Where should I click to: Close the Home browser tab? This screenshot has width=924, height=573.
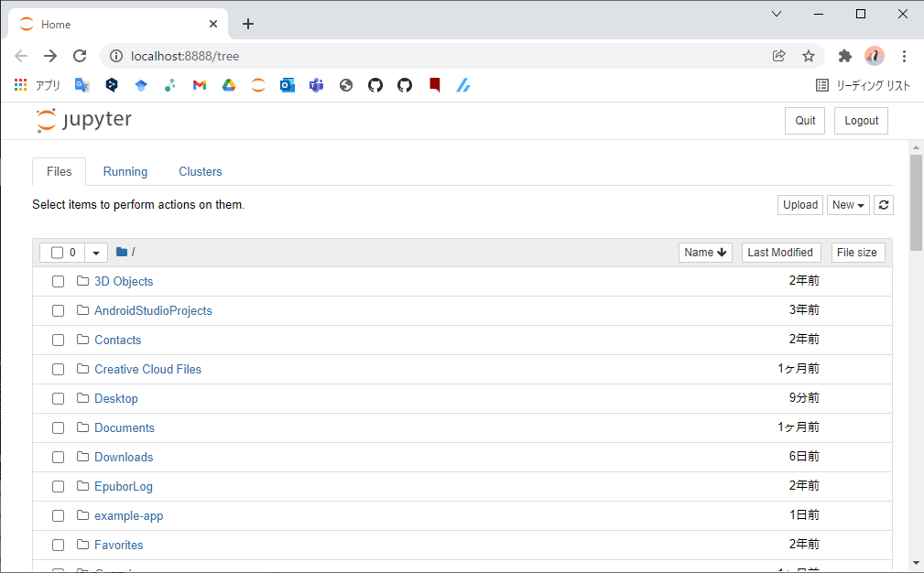[213, 24]
